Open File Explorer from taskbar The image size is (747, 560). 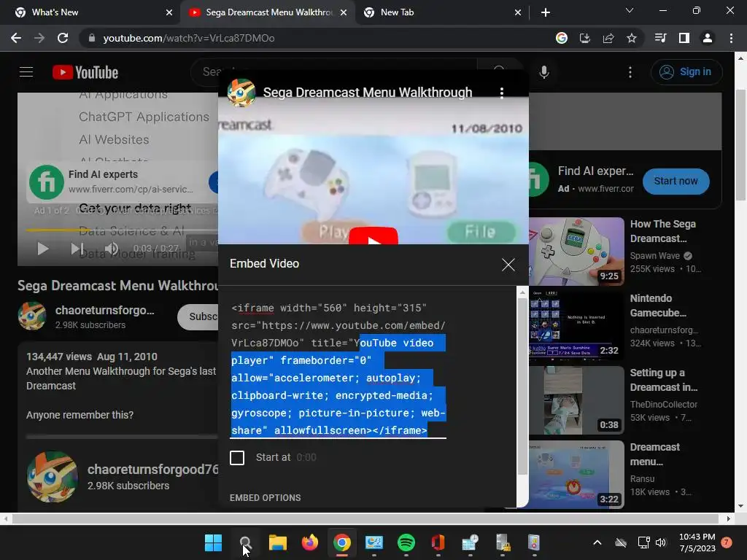[278, 542]
